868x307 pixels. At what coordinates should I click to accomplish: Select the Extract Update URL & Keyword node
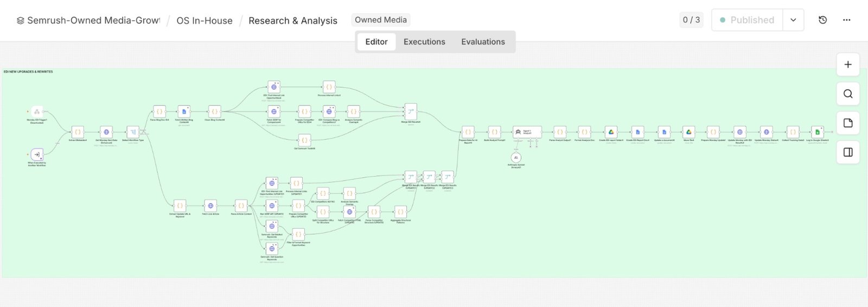[x=180, y=206]
